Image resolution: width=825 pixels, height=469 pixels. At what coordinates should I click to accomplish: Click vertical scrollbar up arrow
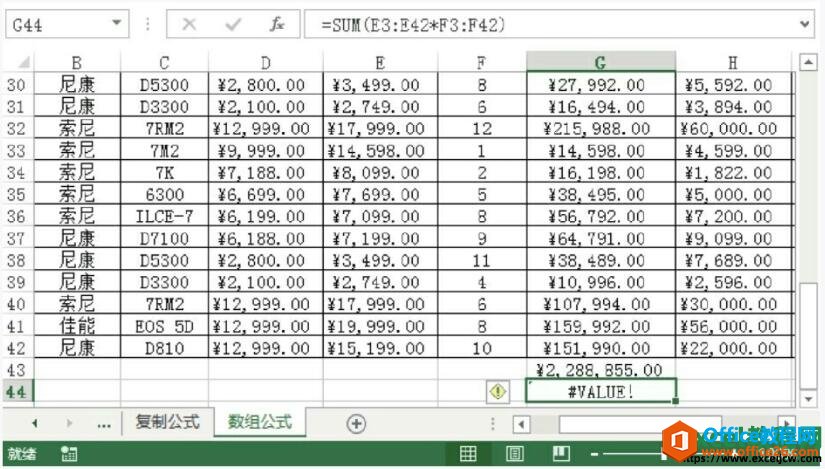(808, 63)
